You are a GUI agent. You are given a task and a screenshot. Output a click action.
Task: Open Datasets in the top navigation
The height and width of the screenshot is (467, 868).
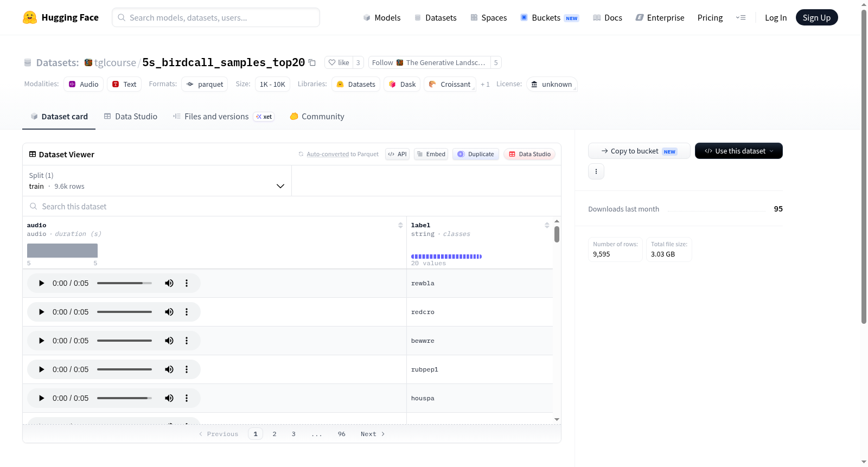coord(436,18)
